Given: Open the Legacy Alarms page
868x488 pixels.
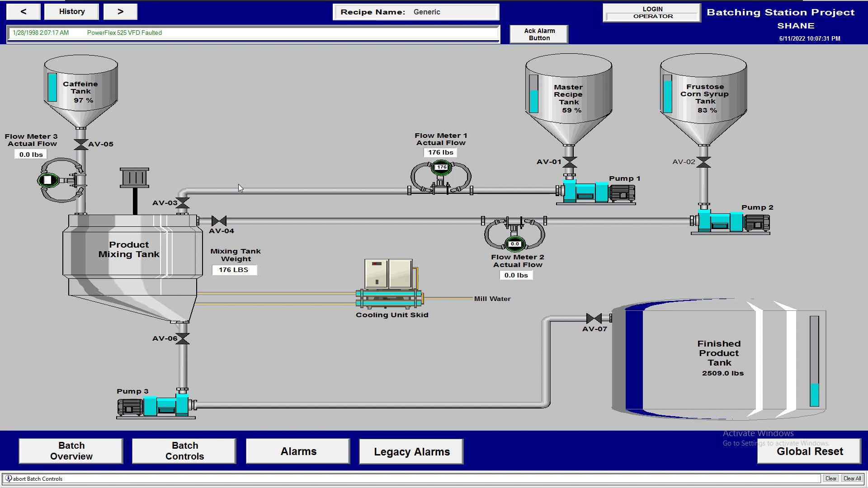Looking at the screenshot, I should pos(410,451).
